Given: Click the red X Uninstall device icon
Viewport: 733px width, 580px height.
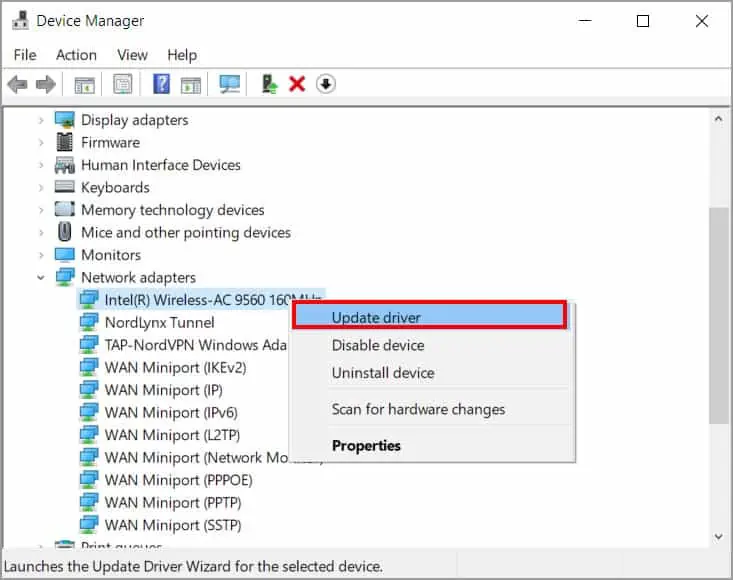Looking at the screenshot, I should (x=297, y=84).
